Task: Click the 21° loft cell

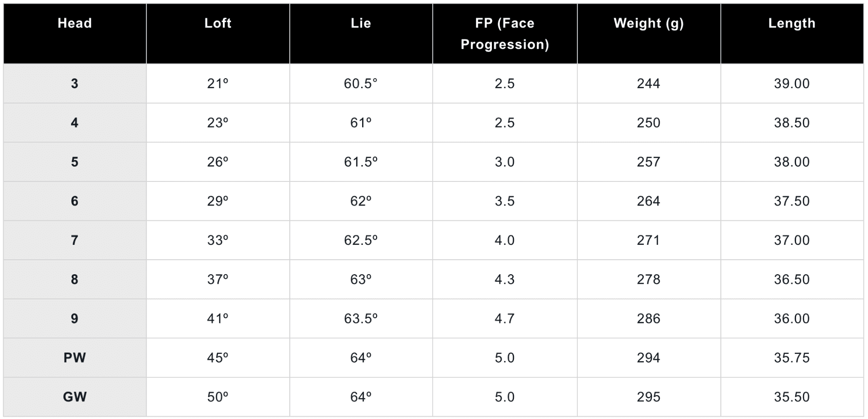Action: click(218, 84)
